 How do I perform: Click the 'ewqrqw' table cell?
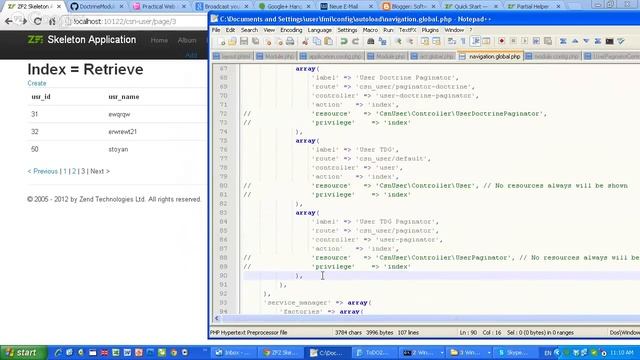119,114
